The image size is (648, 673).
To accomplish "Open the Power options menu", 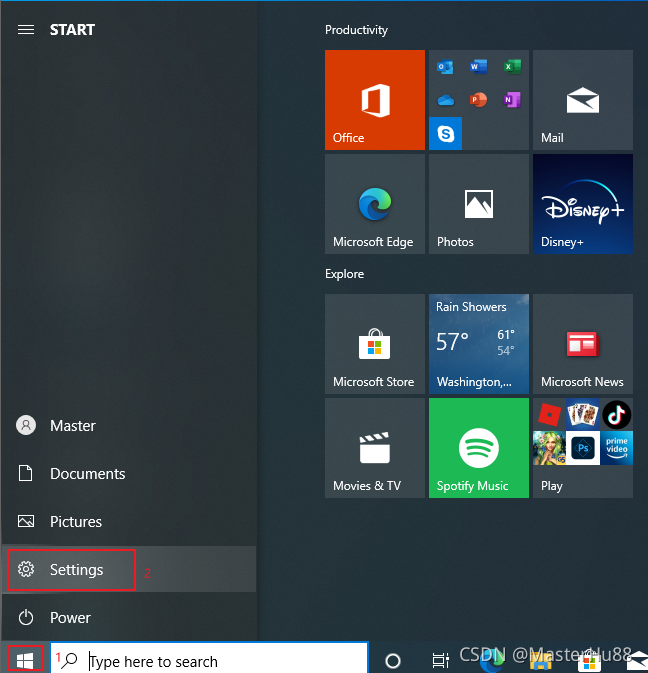I will tap(129, 618).
